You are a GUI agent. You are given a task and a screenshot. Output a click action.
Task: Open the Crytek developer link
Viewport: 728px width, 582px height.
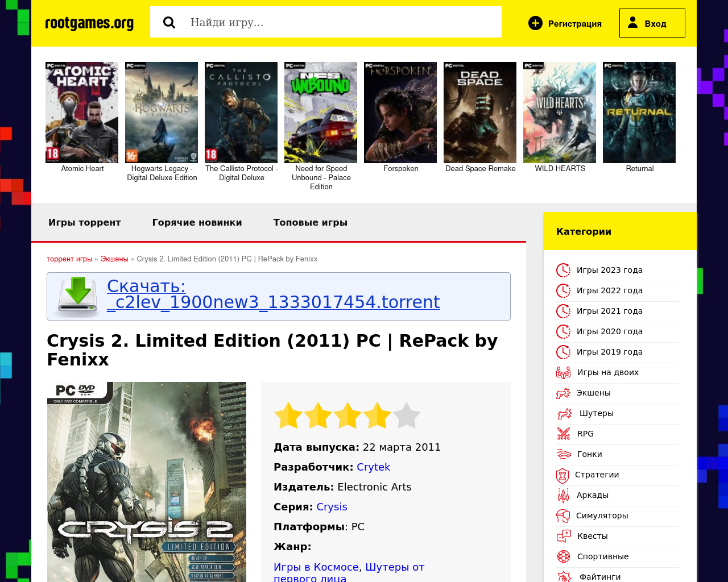[373, 467]
